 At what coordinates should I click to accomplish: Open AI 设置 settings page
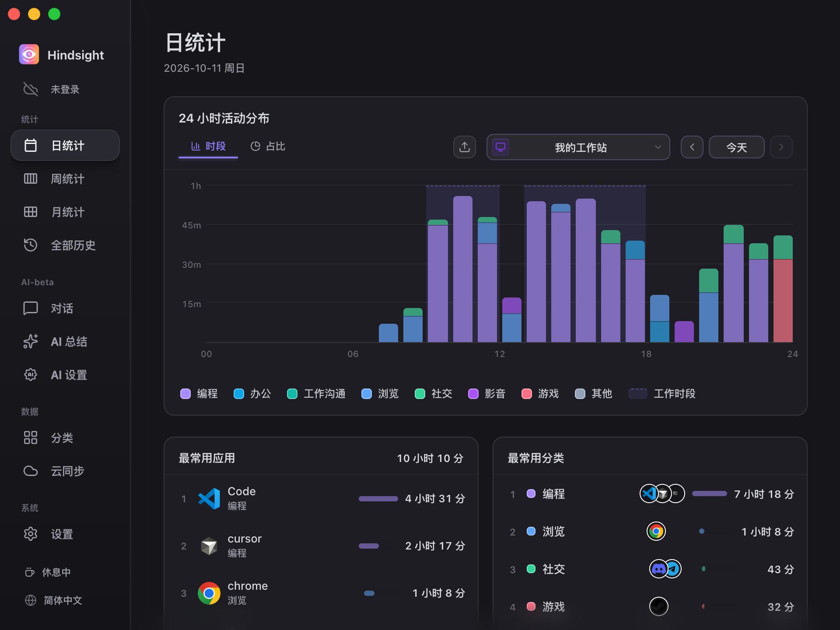[65, 374]
